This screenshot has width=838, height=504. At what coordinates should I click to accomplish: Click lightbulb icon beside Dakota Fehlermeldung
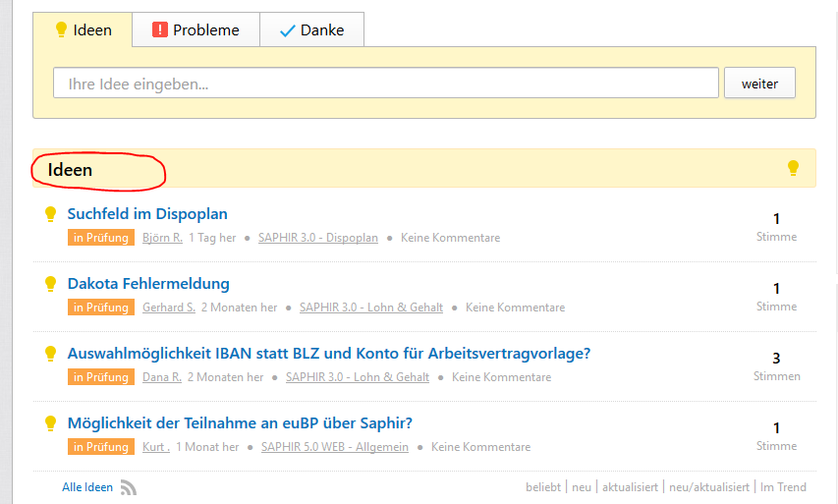click(51, 284)
